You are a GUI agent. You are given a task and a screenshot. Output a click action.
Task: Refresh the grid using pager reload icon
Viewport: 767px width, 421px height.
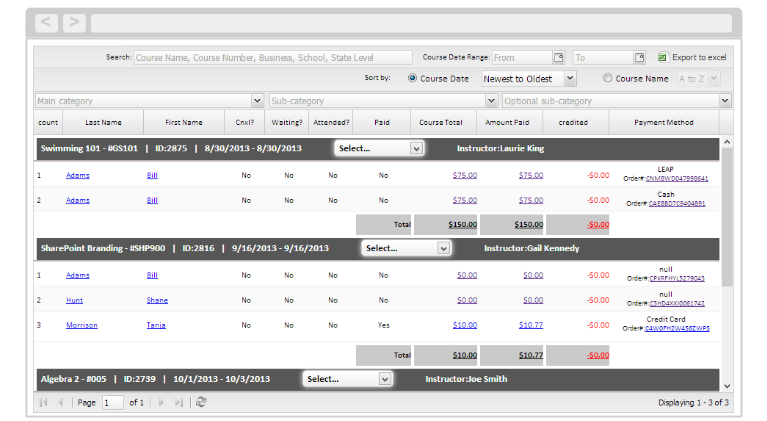(x=201, y=402)
